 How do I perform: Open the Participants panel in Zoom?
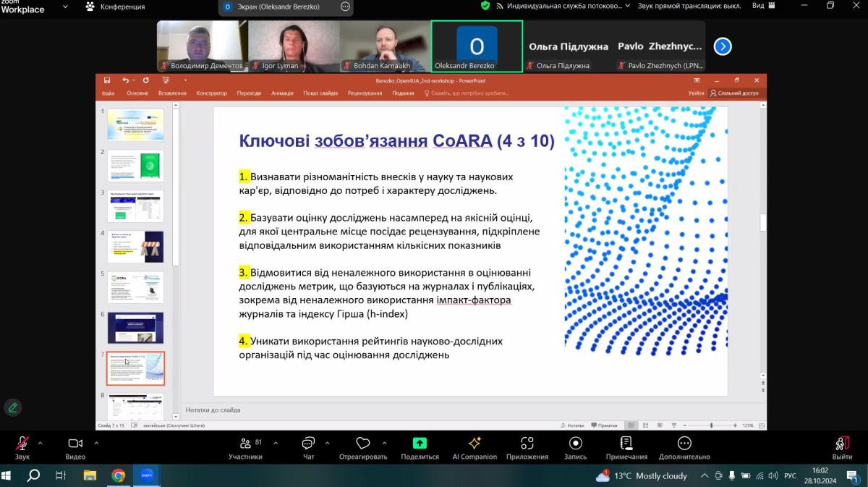click(245, 447)
